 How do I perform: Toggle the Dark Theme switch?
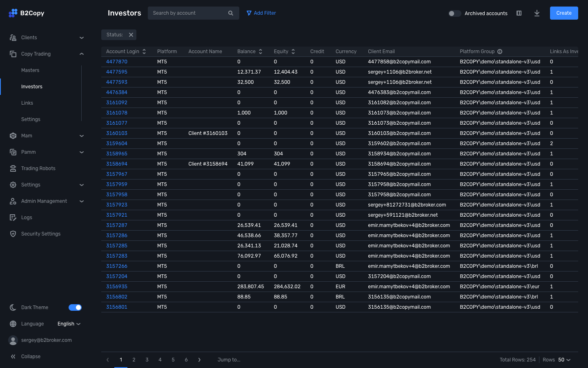click(75, 307)
